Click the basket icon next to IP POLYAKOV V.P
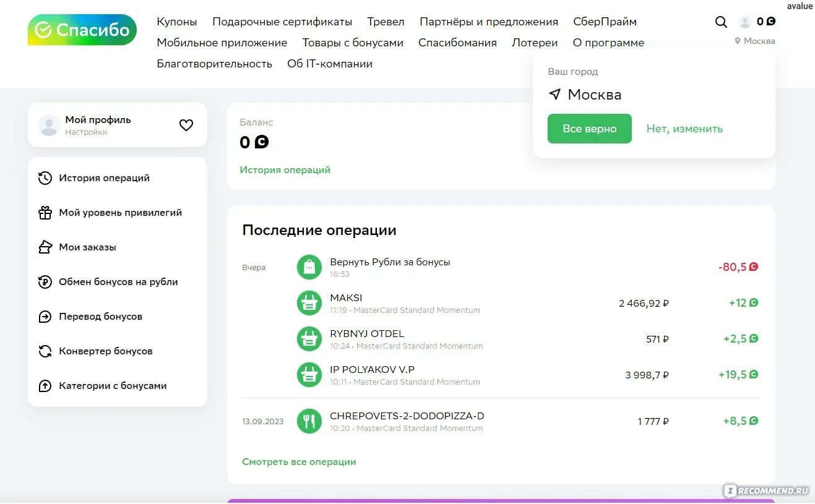Image resolution: width=815 pixels, height=504 pixels. pos(309,375)
